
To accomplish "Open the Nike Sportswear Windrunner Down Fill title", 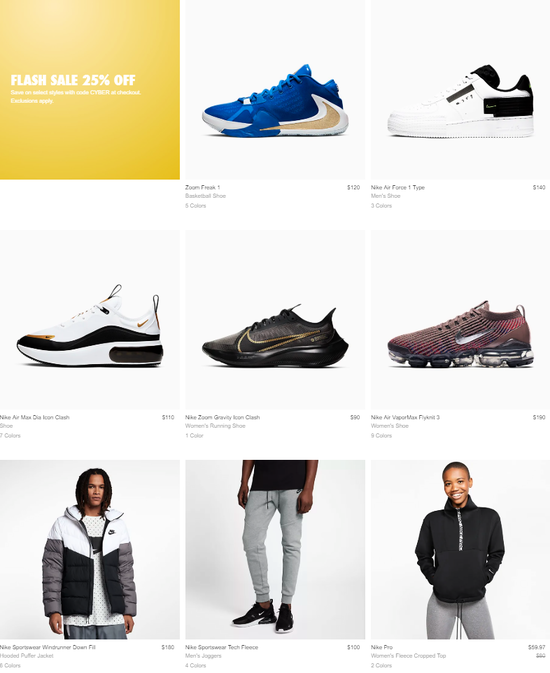I will pyautogui.click(x=48, y=647).
